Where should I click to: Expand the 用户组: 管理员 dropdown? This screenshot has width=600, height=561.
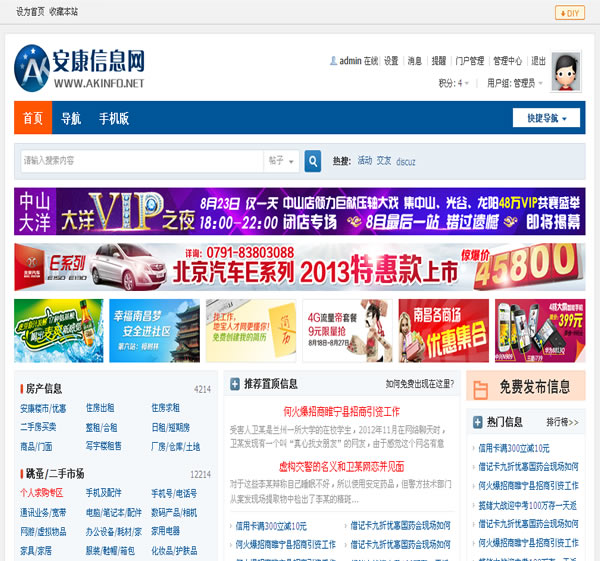tap(515, 83)
